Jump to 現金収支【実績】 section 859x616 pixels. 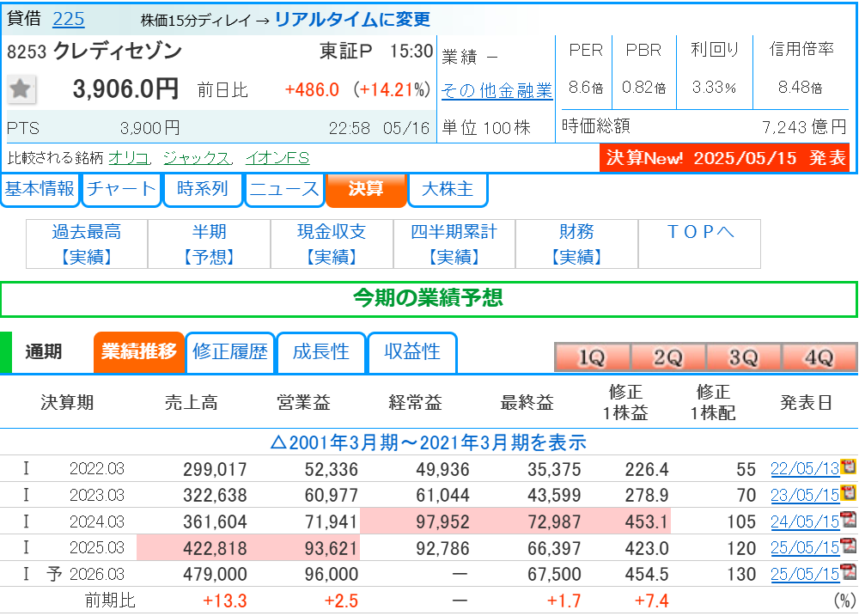point(332,244)
